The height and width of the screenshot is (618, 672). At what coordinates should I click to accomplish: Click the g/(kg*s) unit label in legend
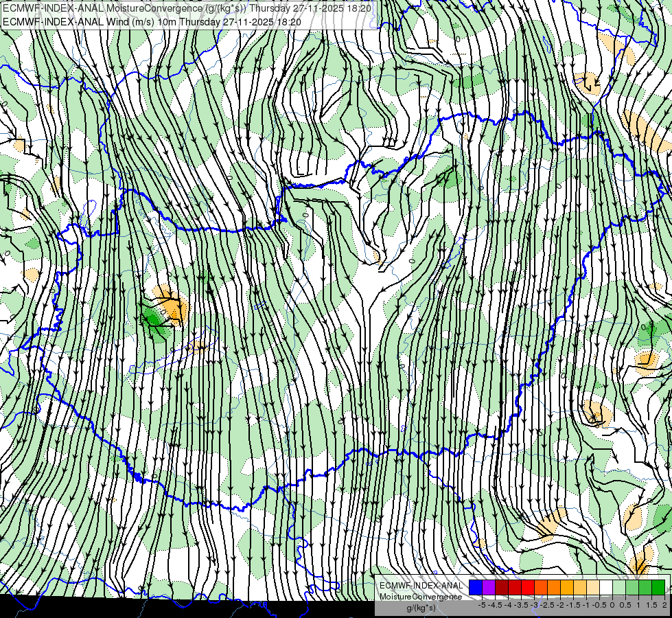click(421, 608)
